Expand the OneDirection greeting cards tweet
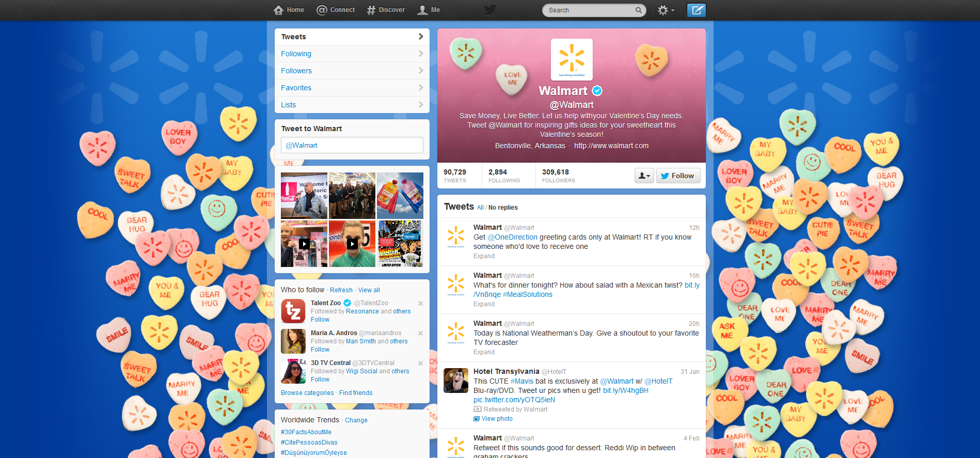This screenshot has height=458, width=980. [484, 256]
